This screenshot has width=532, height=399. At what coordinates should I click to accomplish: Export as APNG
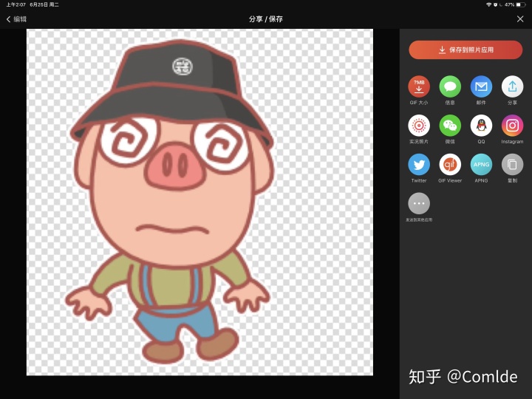481,165
